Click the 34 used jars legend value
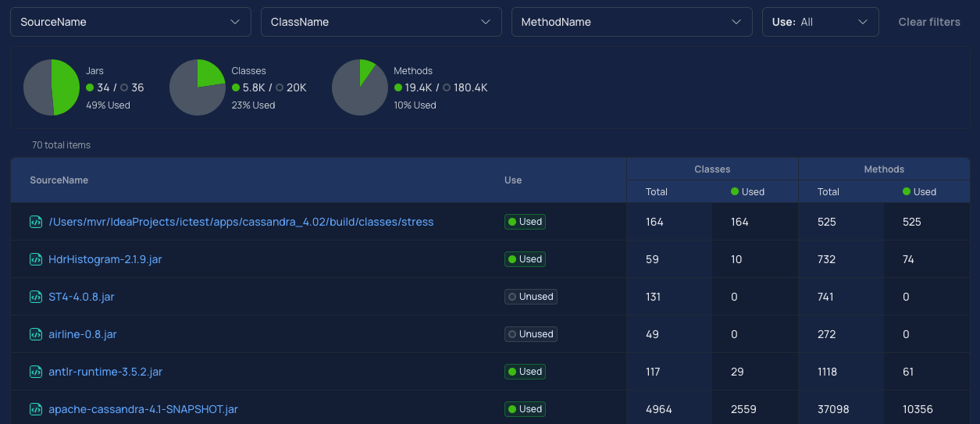The image size is (980, 424). [98, 87]
